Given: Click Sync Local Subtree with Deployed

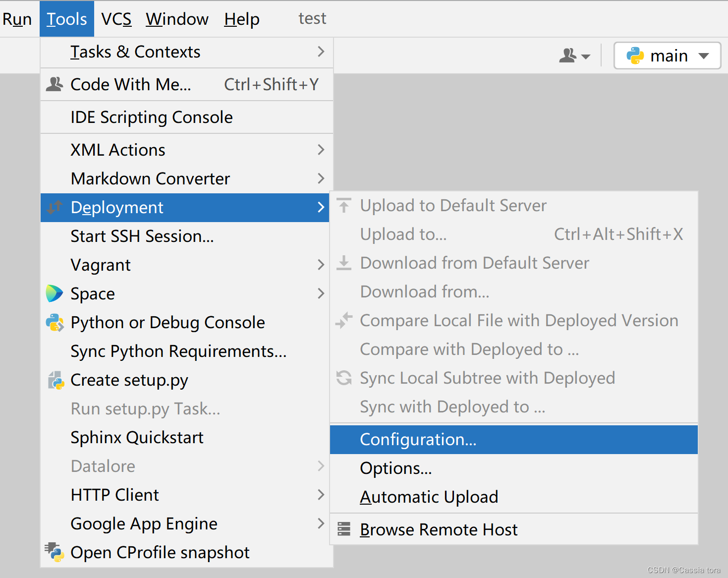Looking at the screenshot, I should click(x=514, y=378).
